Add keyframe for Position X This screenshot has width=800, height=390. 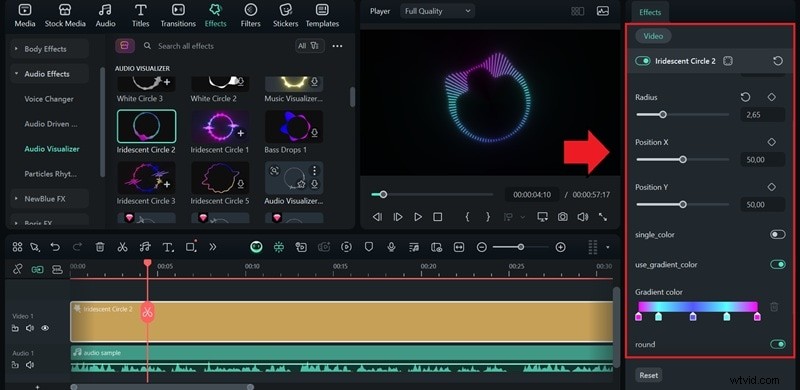(x=771, y=142)
